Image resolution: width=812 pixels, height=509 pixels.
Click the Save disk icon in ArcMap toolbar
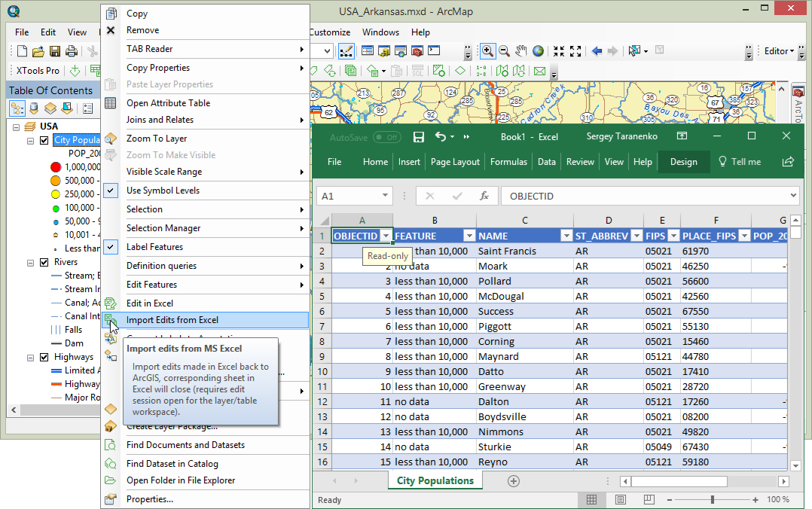55,51
